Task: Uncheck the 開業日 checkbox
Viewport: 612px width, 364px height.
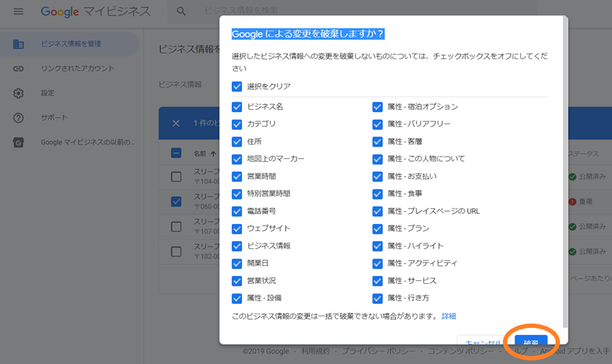Action: 237,264
